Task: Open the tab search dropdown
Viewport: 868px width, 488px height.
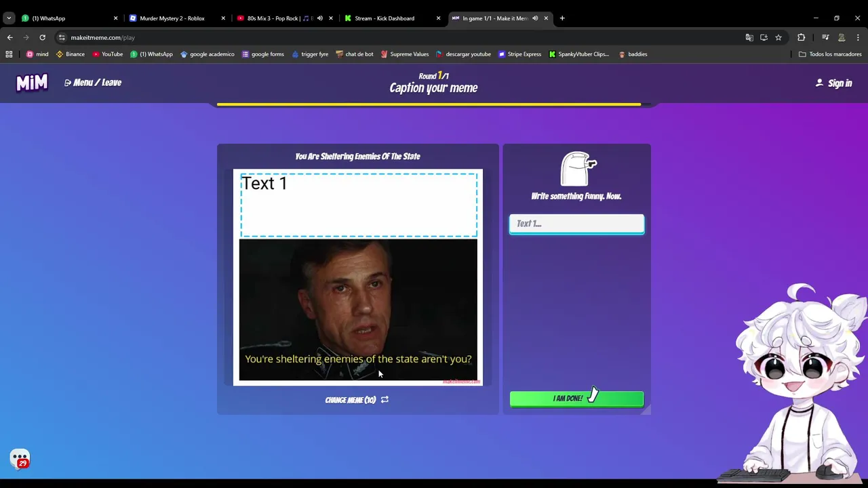Action: coord(9,18)
